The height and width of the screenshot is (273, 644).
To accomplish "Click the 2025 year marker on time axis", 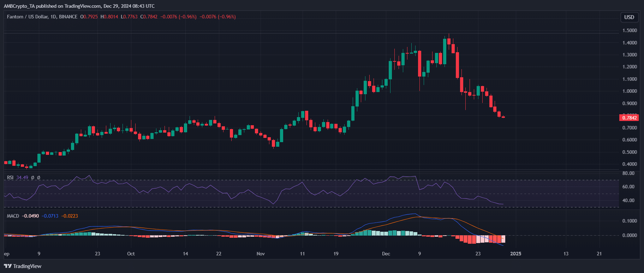I will [516, 254].
